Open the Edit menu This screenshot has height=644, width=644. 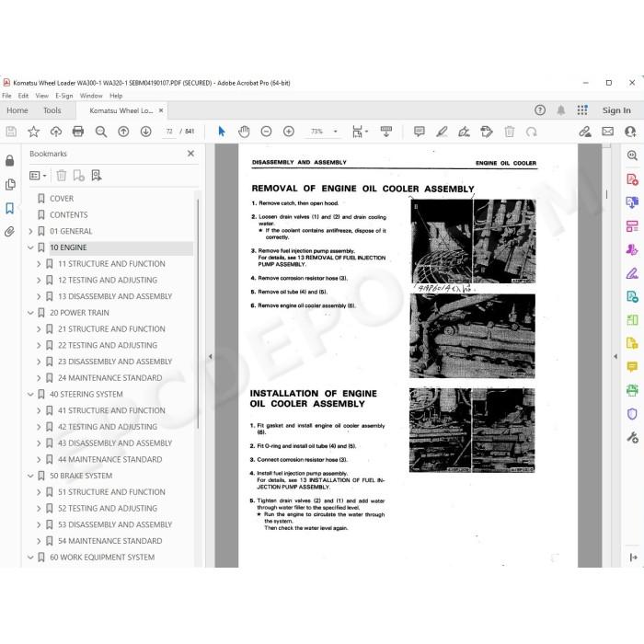[23, 96]
